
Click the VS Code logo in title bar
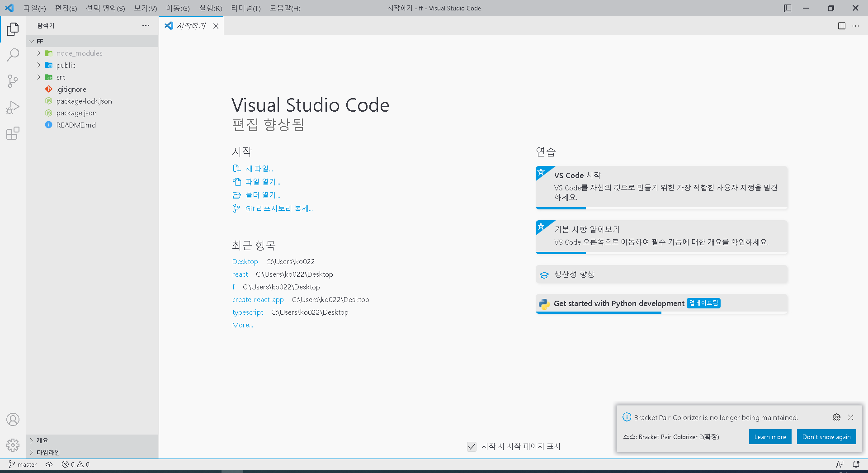[x=9, y=8]
